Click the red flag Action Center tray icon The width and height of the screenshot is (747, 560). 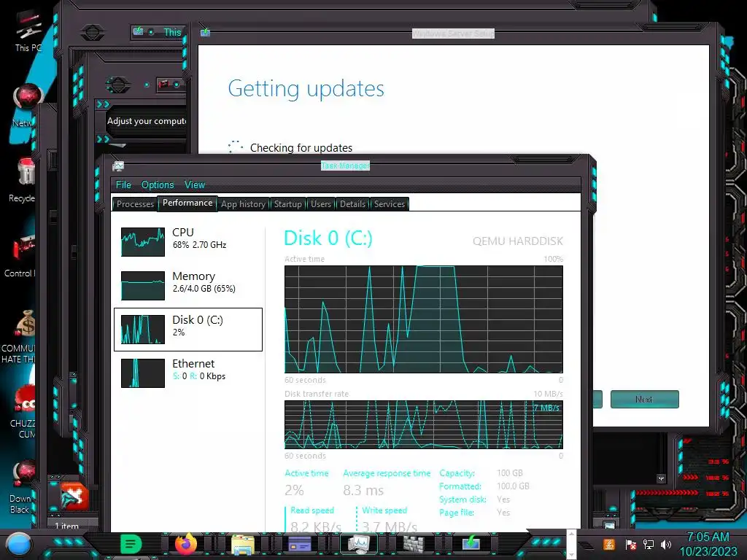(630, 544)
